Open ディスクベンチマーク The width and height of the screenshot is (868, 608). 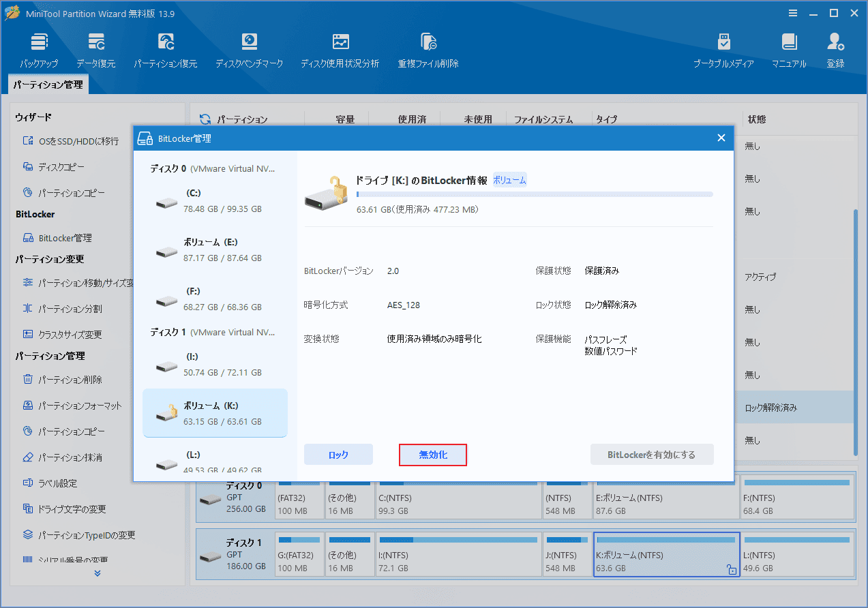pyautogui.click(x=249, y=50)
